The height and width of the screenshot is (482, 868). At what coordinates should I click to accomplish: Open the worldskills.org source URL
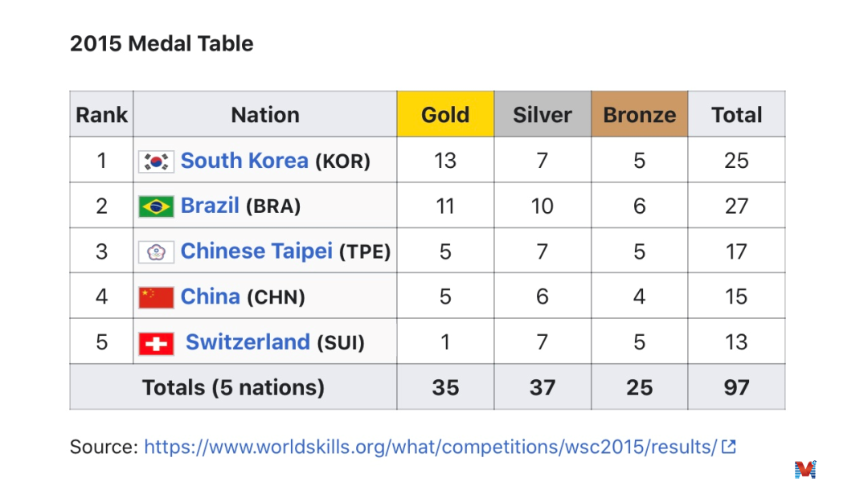point(430,447)
